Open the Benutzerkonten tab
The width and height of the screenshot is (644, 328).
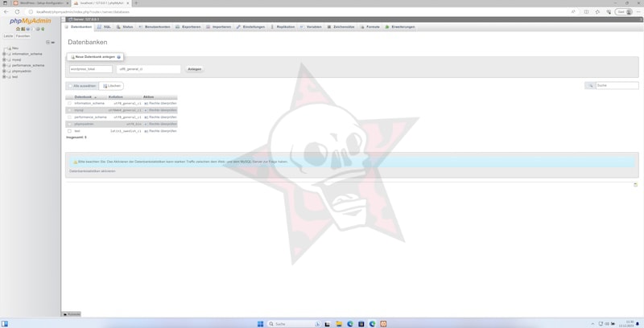pos(155,27)
